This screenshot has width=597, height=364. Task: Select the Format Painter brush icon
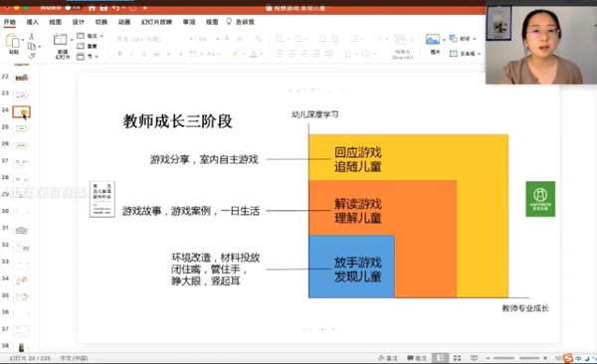pyautogui.click(x=32, y=56)
